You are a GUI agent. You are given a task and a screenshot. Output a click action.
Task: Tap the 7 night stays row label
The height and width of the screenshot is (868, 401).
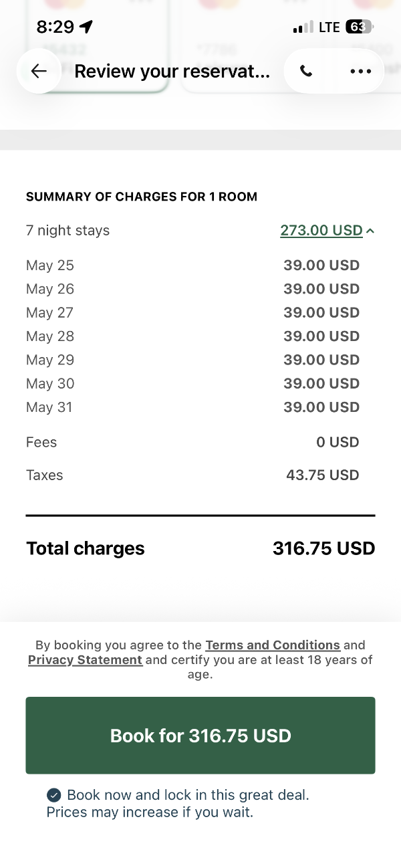68,231
